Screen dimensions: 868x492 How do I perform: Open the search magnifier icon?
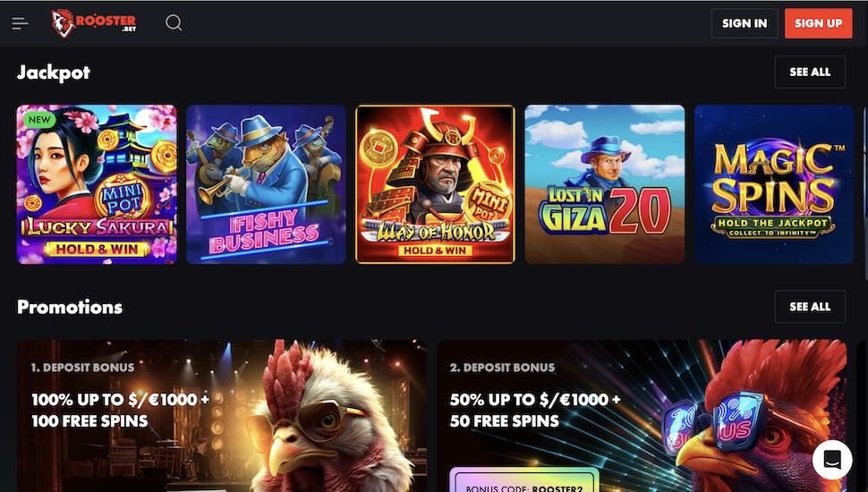(x=174, y=22)
